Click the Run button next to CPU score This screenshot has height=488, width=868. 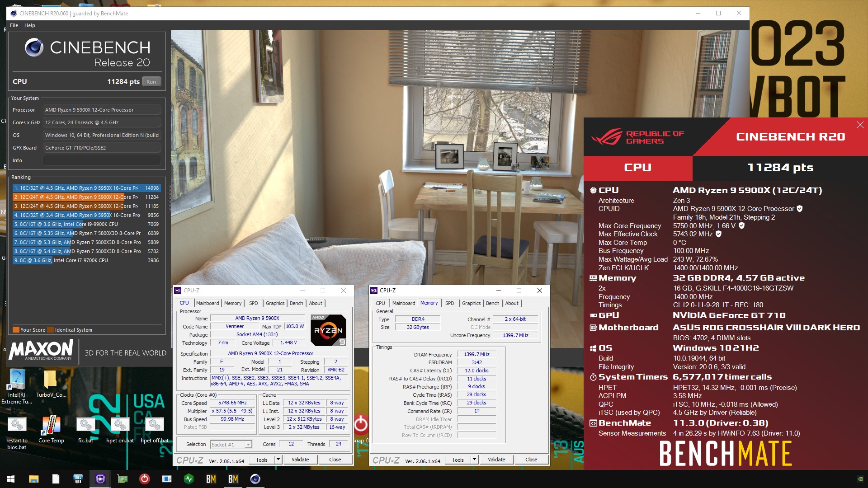pos(151,82)
